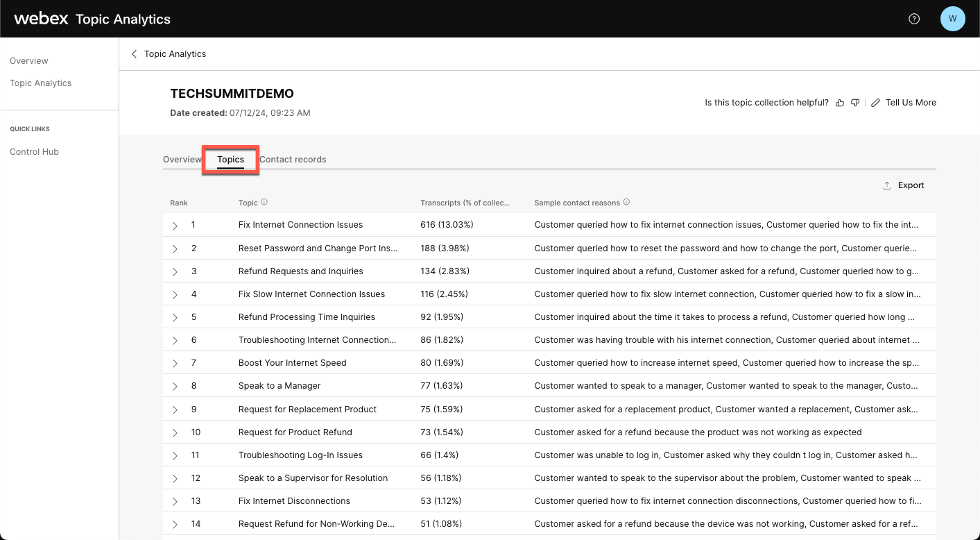Image resolution: width=980 pixels, height=540 pixels.
Task: Click the thumbs down feedback icon
Action: click(855, 103)
